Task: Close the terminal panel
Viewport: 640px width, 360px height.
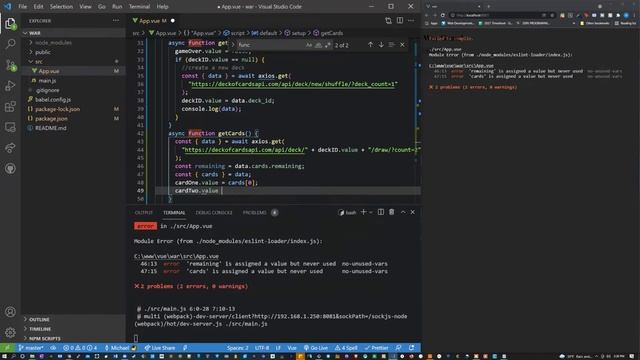Action: click(x=413, y=212)
